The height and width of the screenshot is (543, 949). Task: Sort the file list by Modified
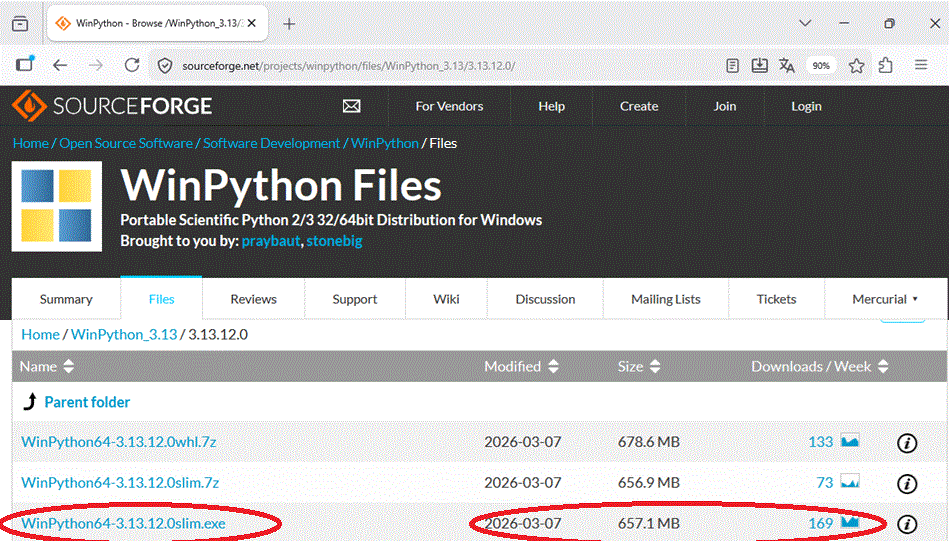point(521,366)
